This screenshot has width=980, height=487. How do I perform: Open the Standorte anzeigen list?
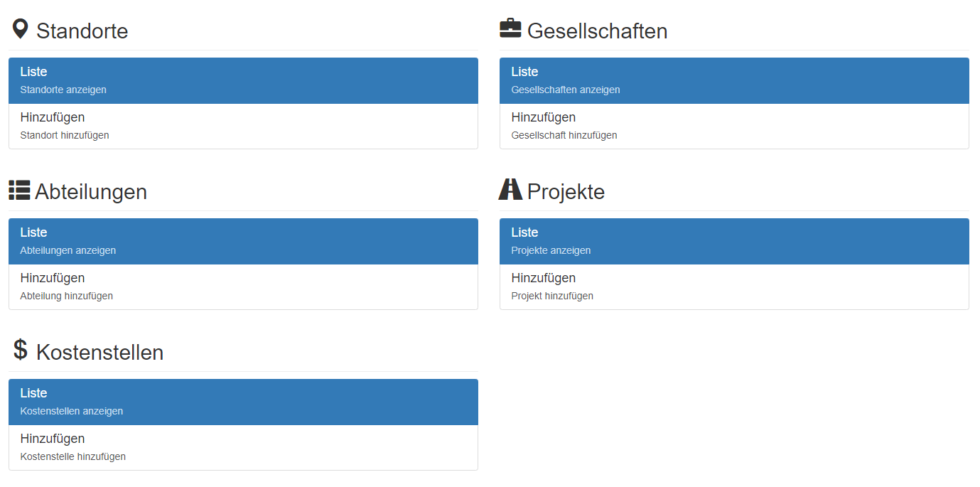(243, 80)
